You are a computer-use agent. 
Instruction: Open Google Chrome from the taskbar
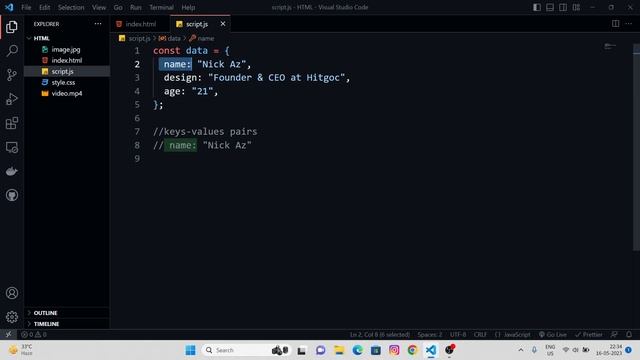(412, 350)
